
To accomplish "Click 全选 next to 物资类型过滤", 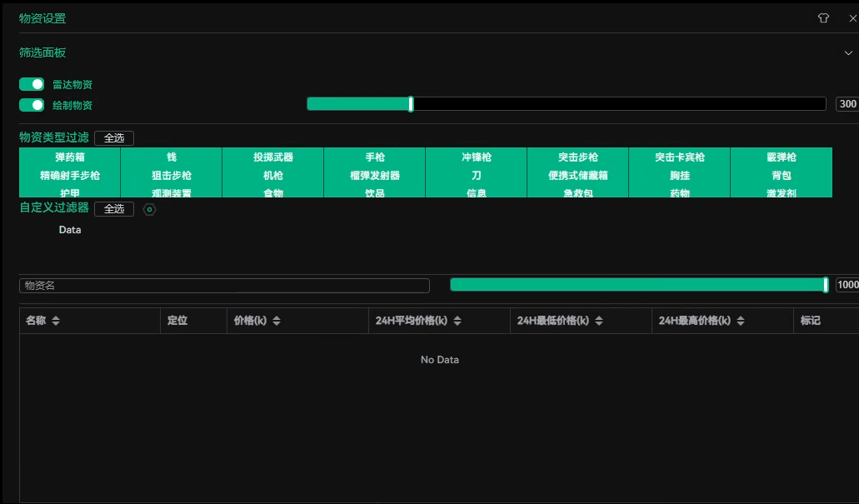I will tap(114, 138).
